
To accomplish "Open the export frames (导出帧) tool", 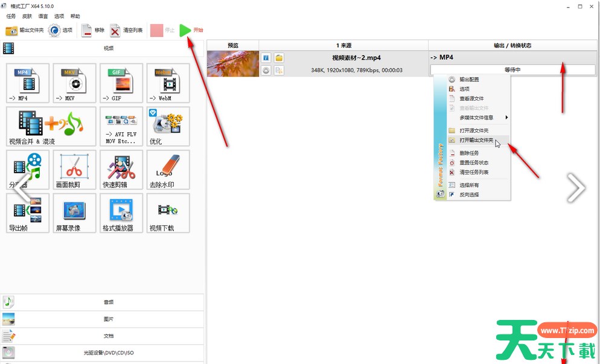I will (28, 213).
